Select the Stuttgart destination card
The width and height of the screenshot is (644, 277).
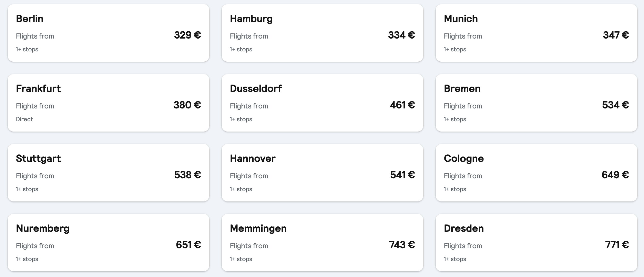pos(108,173)
